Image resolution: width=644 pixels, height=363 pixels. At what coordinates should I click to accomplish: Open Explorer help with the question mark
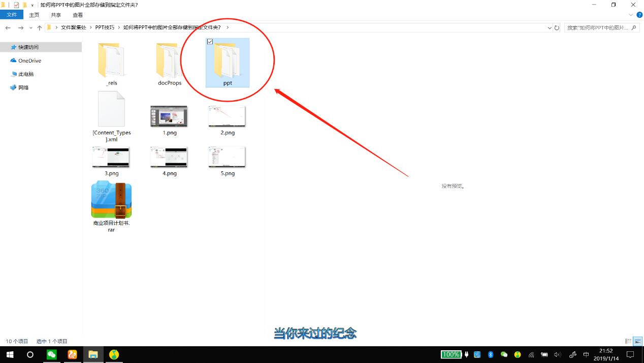click(639, 15)
